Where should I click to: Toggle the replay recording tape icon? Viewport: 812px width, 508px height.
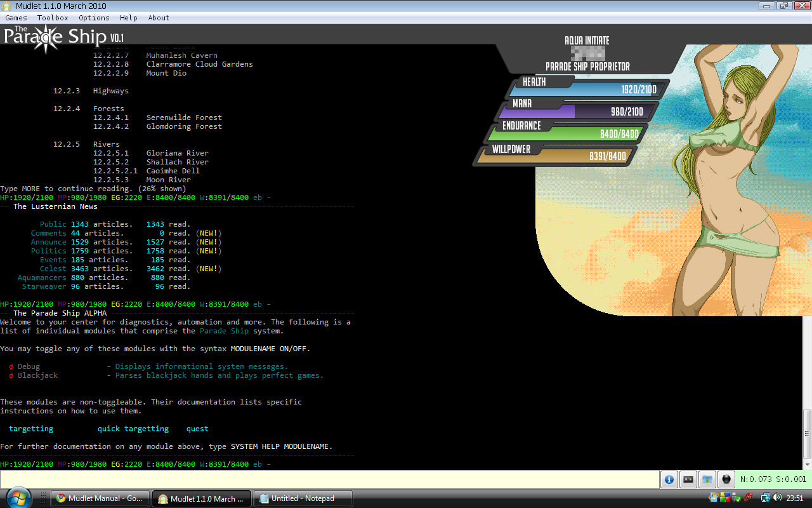(x=688, y=479)
